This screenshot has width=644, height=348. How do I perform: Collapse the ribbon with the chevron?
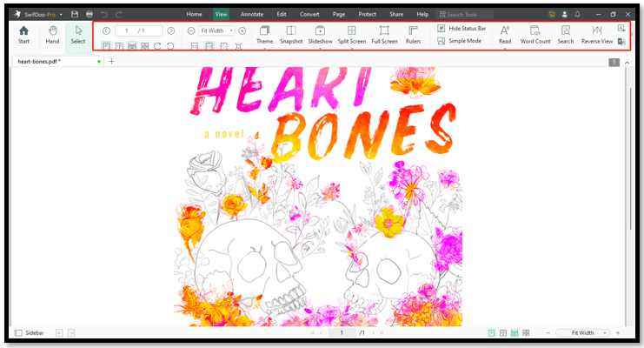[x=627, y=63]
